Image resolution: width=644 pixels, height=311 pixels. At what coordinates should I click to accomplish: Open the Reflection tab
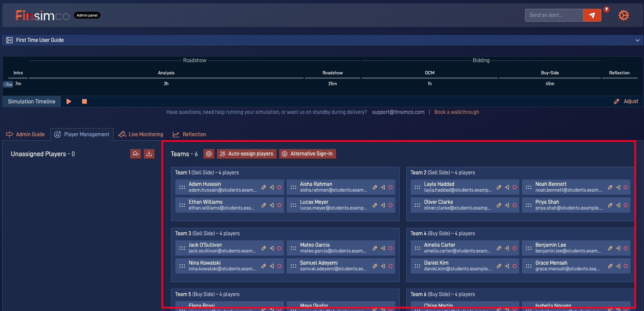(x=189, y=135)
